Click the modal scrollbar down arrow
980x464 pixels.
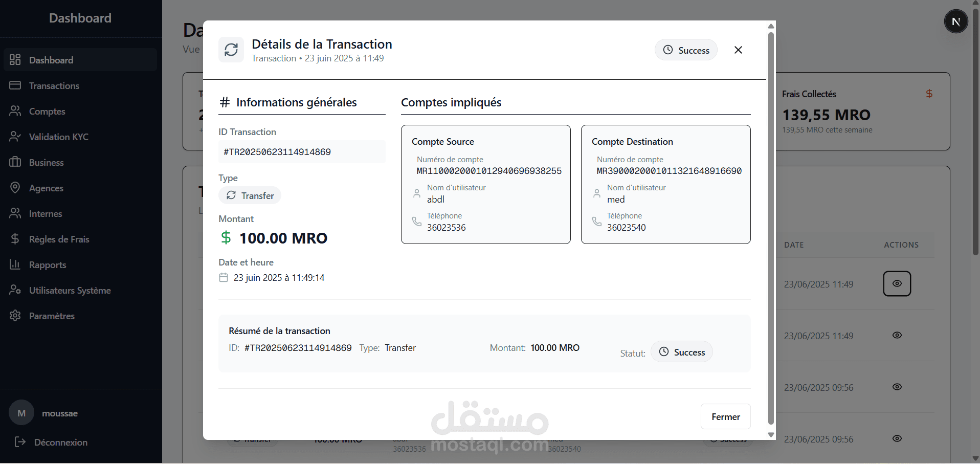771,435
